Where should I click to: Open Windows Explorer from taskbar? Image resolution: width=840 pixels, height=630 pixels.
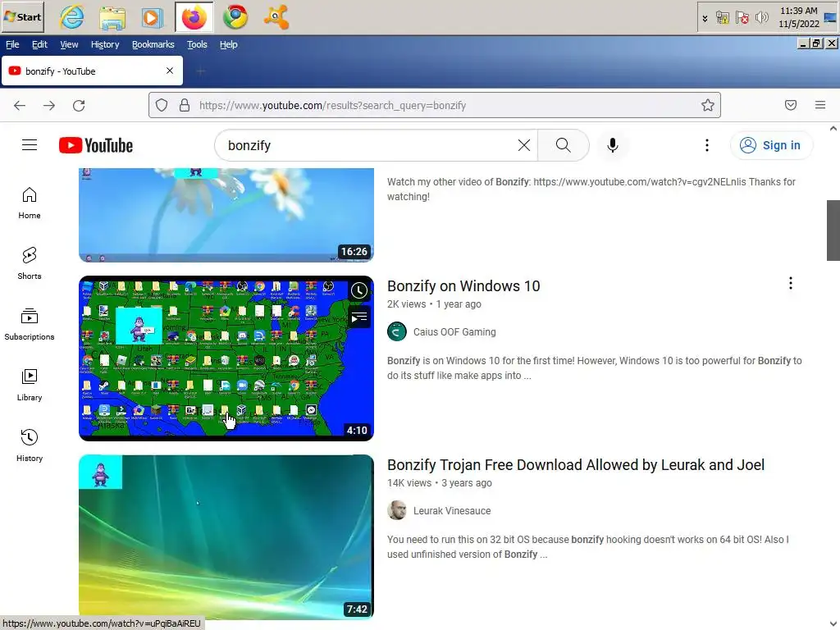point(112,17)
